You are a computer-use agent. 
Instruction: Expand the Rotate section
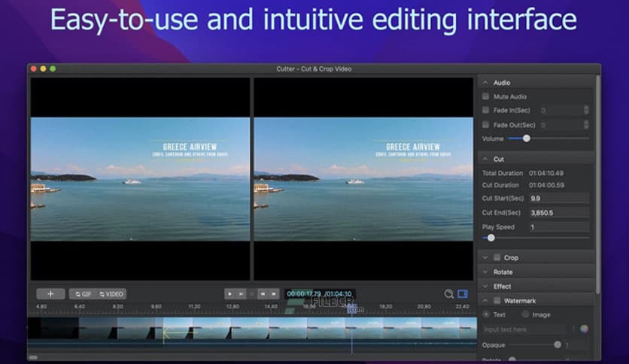[x=485, y=271]
